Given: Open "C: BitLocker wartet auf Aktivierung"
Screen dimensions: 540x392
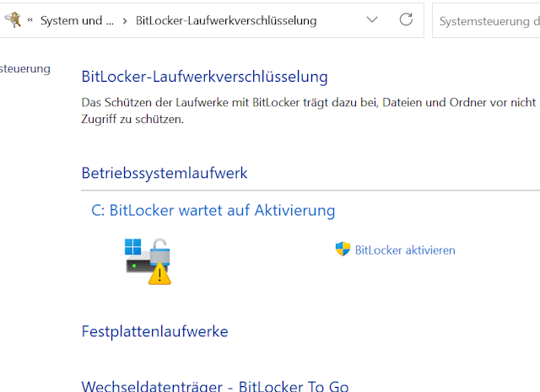Looking at the screenshot, I should (213, 210).
